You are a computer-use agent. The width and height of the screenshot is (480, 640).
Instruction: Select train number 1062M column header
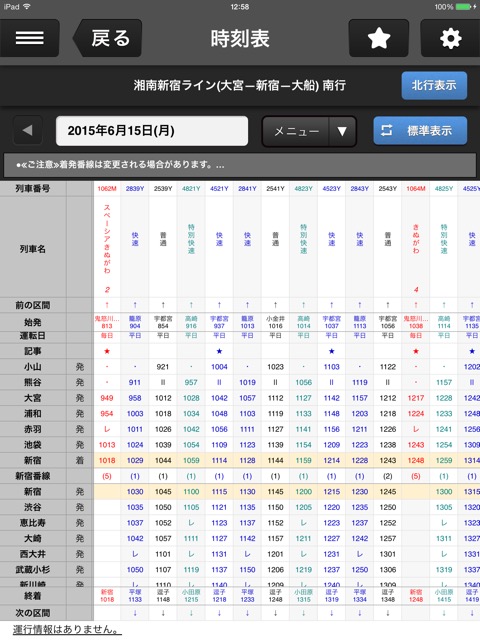click(x=107, y=189)
